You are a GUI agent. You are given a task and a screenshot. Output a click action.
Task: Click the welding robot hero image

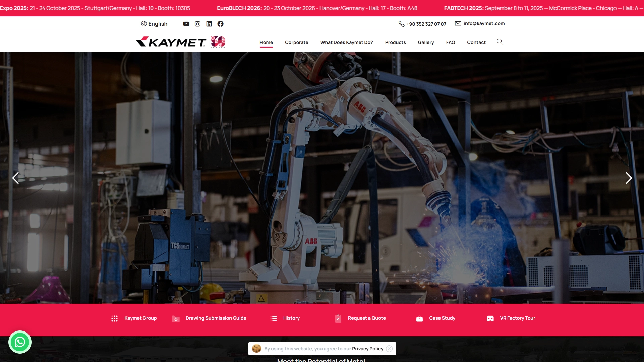point(322,178)
